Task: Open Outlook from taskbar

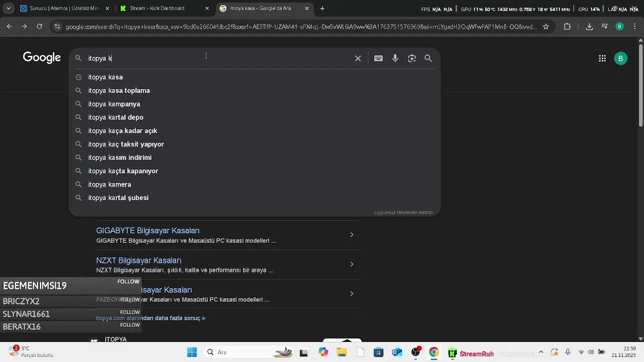Action: click(397, 352)
